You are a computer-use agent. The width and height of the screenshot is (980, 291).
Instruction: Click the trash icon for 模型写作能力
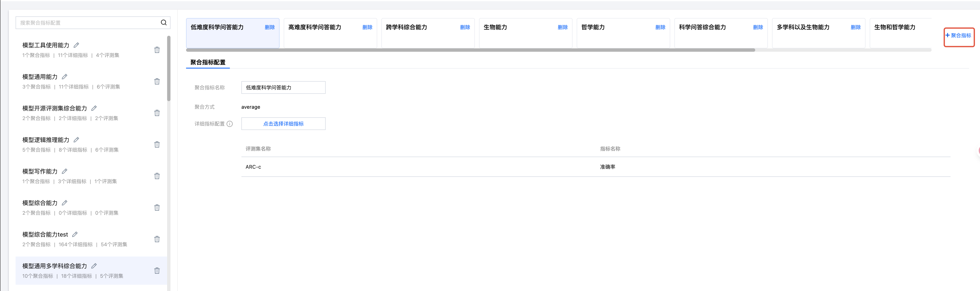157,176
